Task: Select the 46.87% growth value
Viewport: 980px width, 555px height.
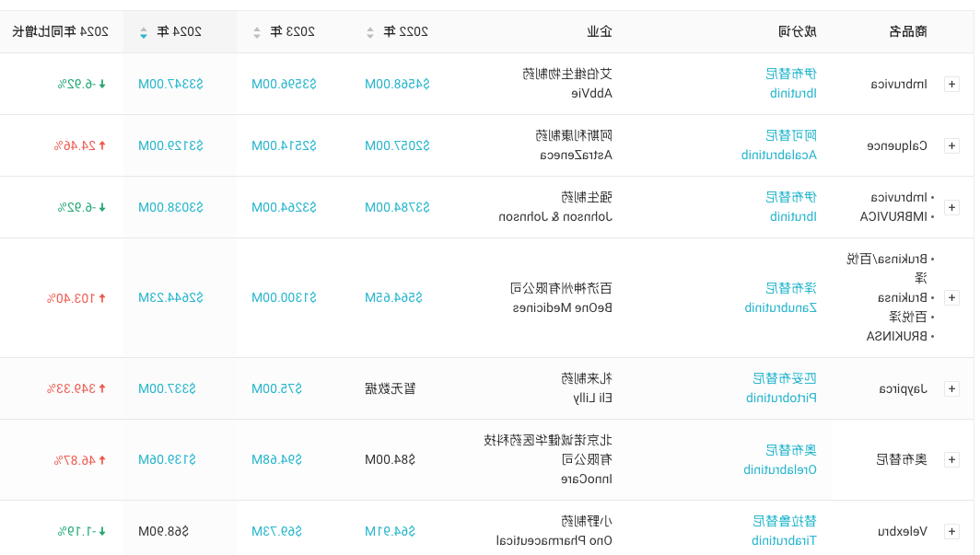Action: pos(80,460)
